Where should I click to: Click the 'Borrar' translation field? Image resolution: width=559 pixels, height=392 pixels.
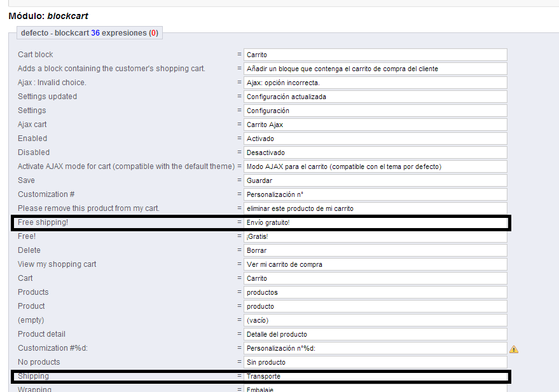coord(375,250)
